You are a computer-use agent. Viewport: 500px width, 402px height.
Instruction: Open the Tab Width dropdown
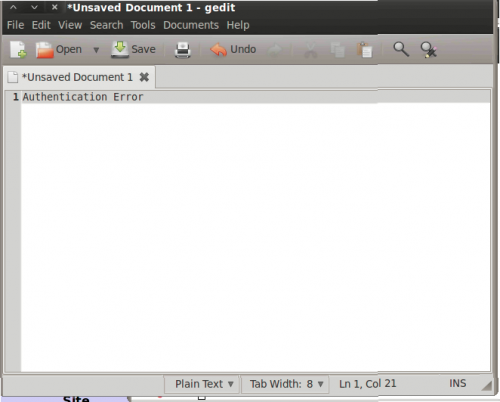286,384
